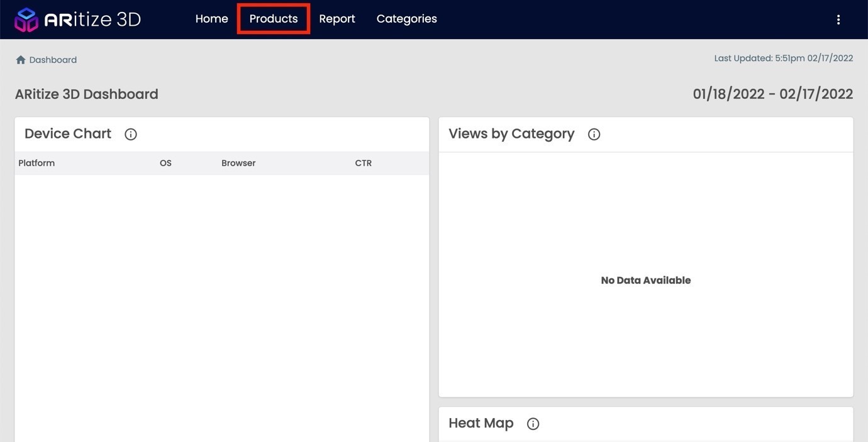Click the Device Chart title
The height and width of the screenshot is (442, 868).
coord(68,133)
